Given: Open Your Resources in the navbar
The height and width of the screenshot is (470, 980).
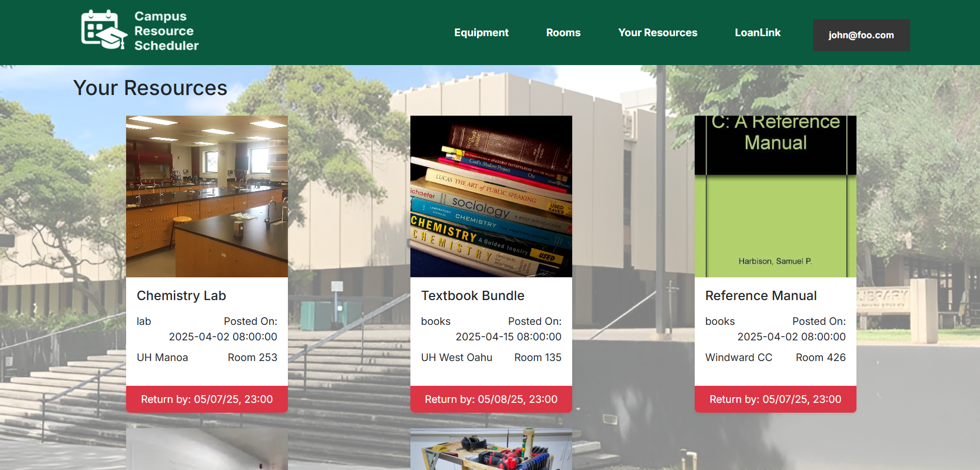Looking at the screenshot, I should pyautogui.click(x=657, y=33).
